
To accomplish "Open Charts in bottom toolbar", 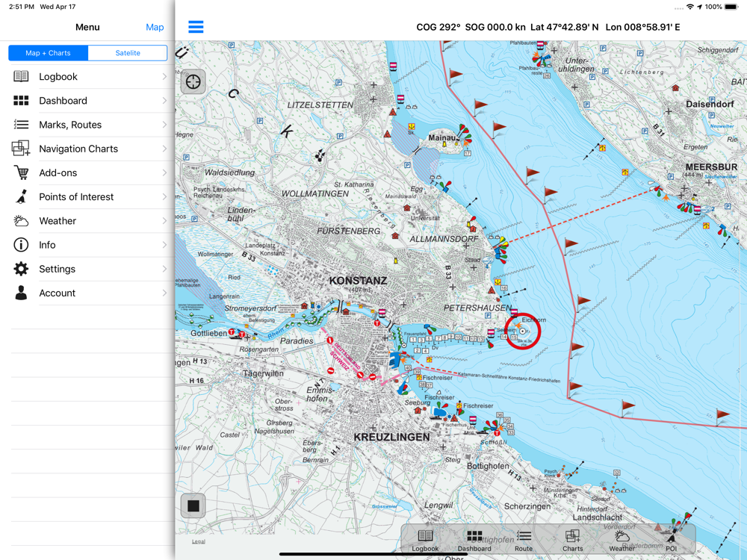I will point(573,541).
